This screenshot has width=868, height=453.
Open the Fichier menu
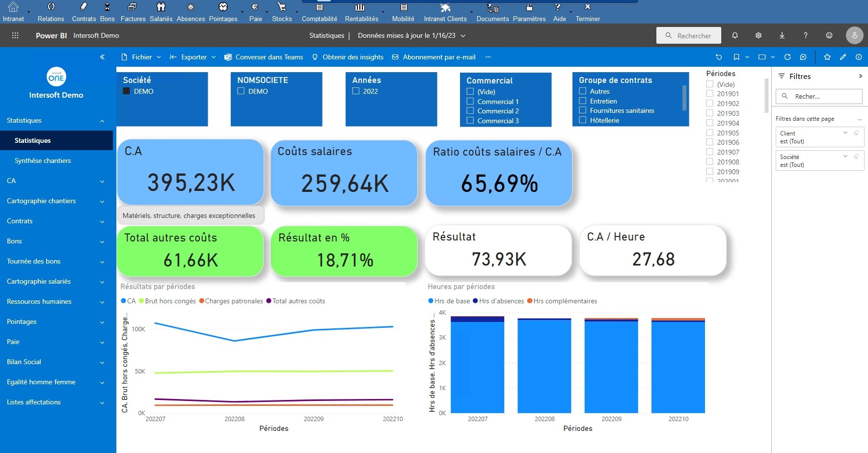pos(141,57)
